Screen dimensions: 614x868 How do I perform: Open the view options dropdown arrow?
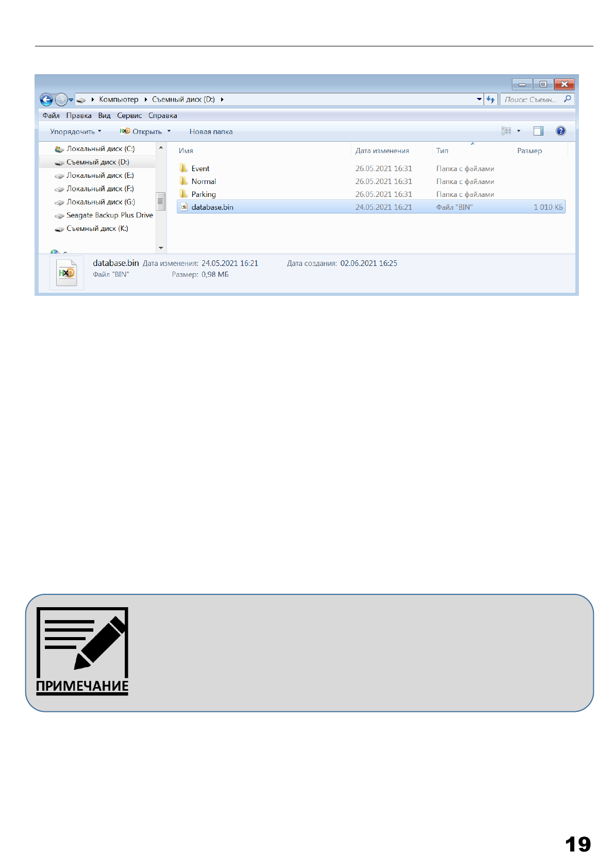click(x=519, y=131)
